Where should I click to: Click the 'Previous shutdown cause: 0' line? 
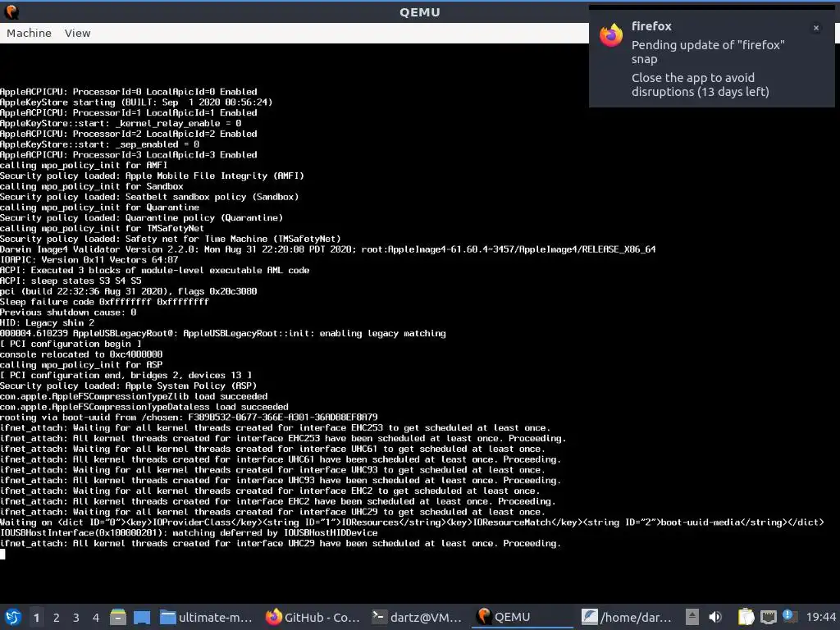[68, 312]
